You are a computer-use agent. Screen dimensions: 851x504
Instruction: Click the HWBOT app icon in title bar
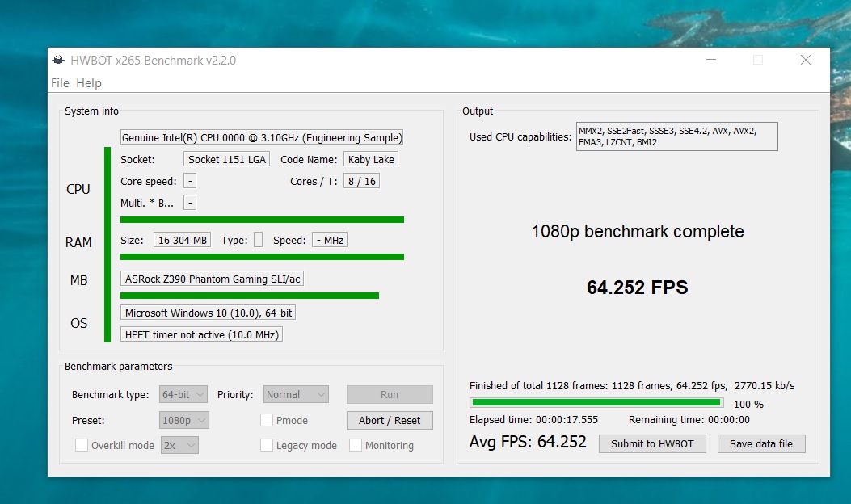(x=58, y=61)
